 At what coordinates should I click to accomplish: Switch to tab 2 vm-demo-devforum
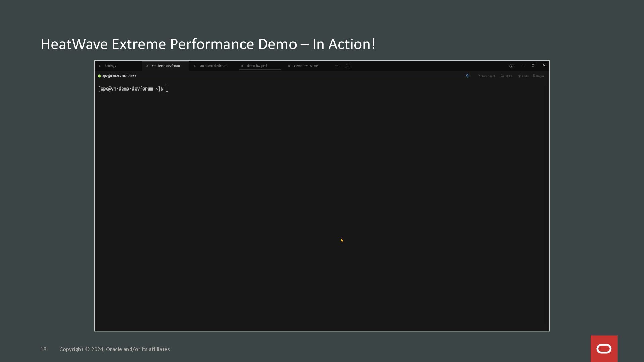(x=166, y=66)
